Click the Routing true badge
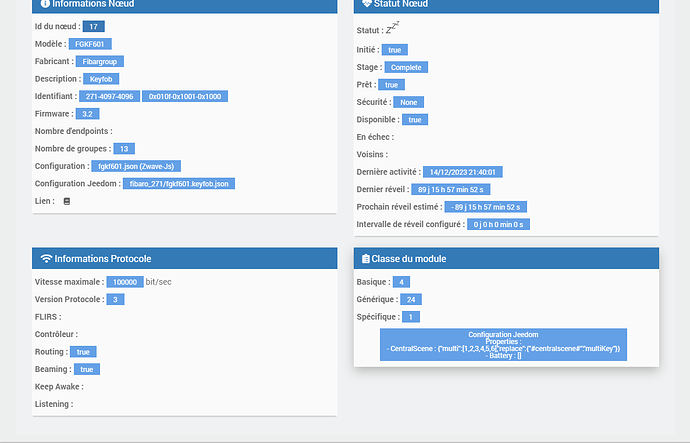 click(x=83, y=352)
